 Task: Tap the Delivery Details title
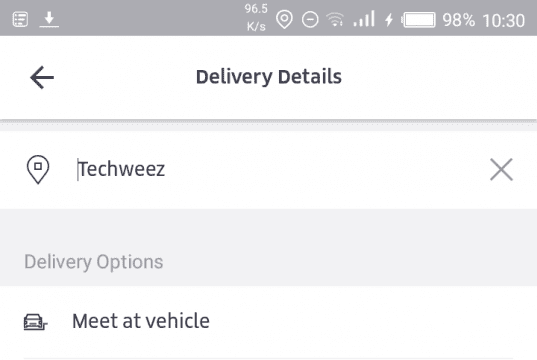[268, 77]
